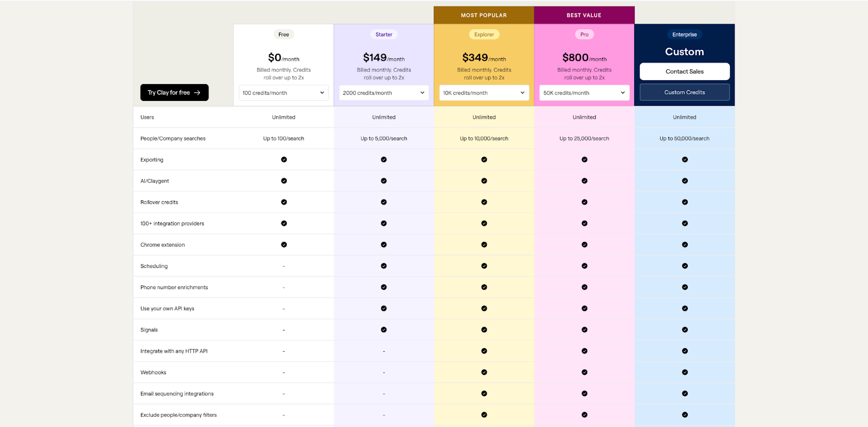Click the Chrome extension checkmark in Free column
The height and width of the screenshot is (427, 868).
coord(284,245)
